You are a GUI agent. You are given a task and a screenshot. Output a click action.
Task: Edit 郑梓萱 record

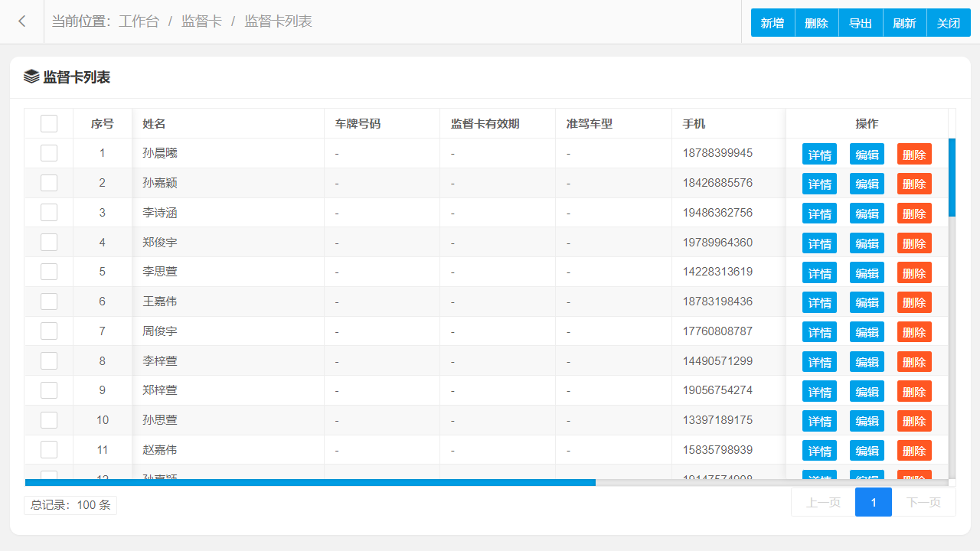(867, 391)
